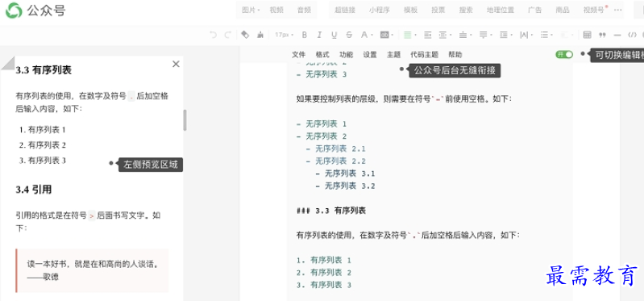Click the 搜索 button

[466, 10]
